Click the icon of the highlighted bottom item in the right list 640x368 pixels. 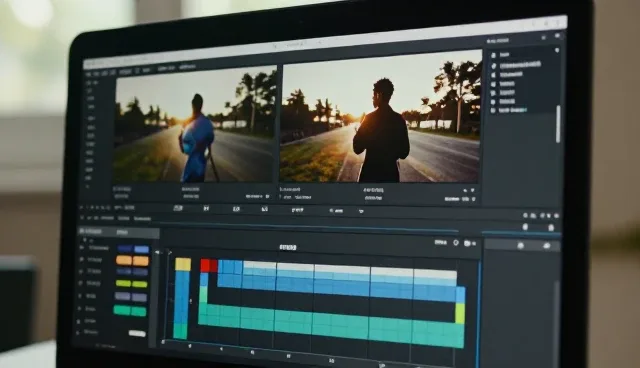tap(493, 111)
